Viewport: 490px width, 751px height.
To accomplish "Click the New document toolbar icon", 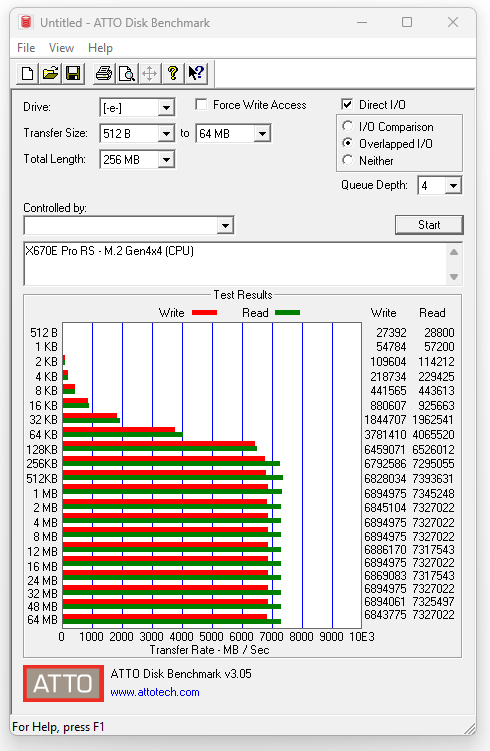I will (x=27, y=73).
